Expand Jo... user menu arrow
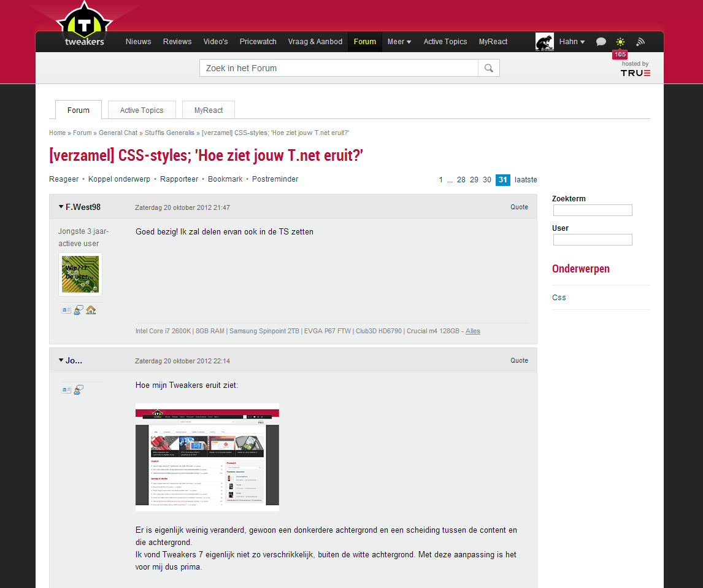The height and width of the screenshot is (588, 703). (61, 360)
